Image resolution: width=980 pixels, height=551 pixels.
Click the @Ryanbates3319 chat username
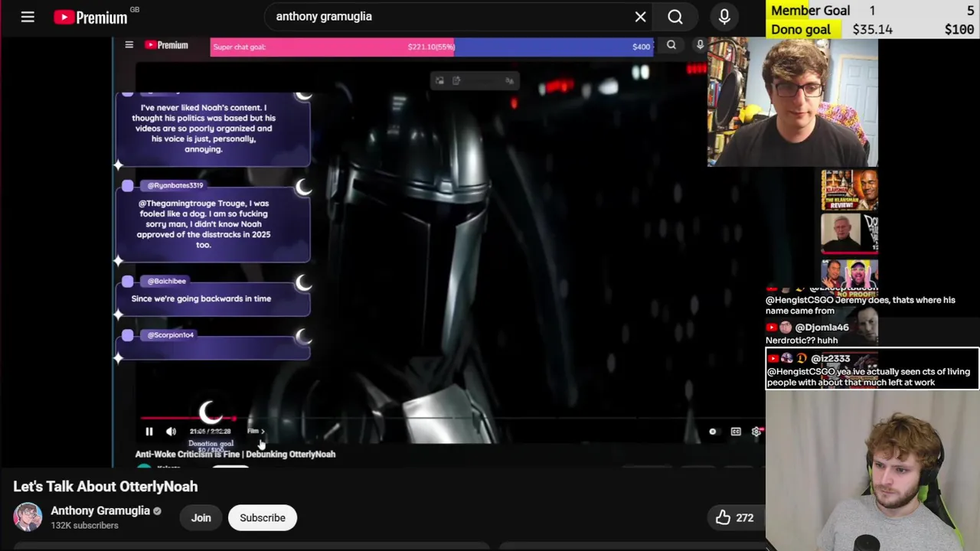(x=175, y=185)
